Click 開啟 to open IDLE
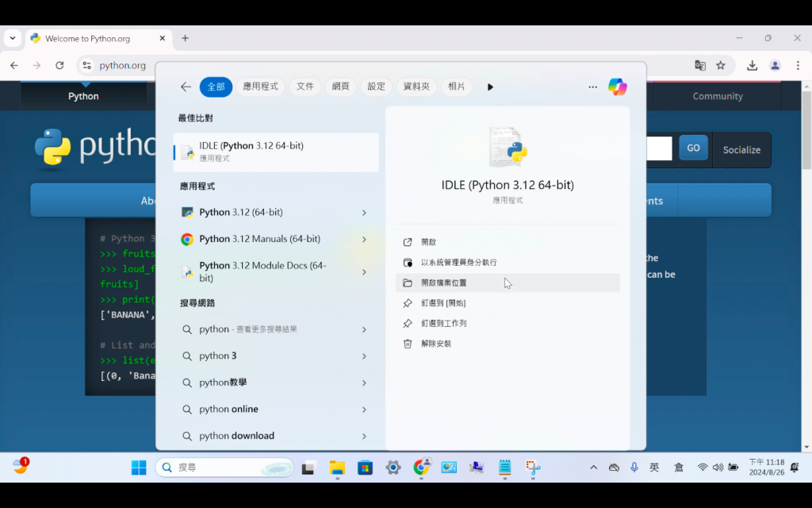Screen dimensions: 812x508 coord(507,242)
